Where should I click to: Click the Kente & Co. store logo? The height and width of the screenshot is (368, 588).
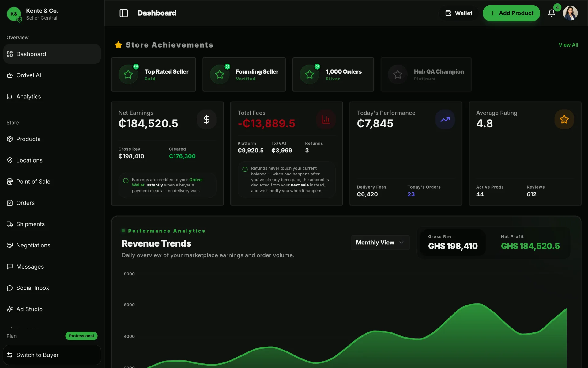tap(14, 14)
